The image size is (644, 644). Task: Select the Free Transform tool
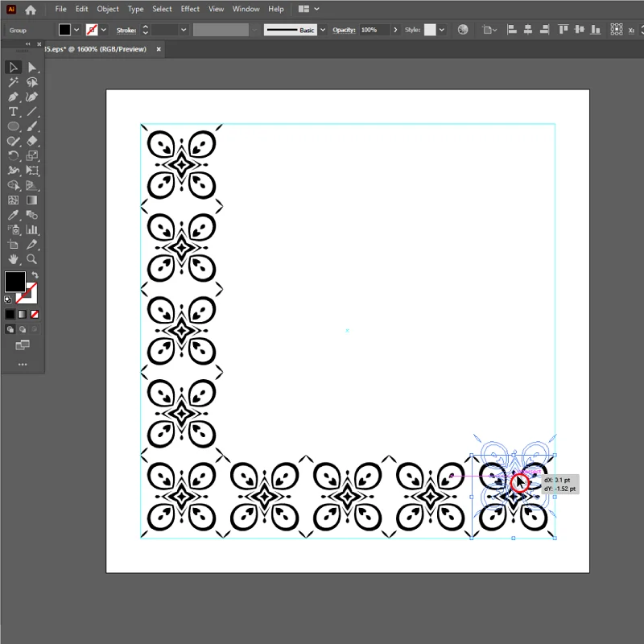click(x=32, y=171)
